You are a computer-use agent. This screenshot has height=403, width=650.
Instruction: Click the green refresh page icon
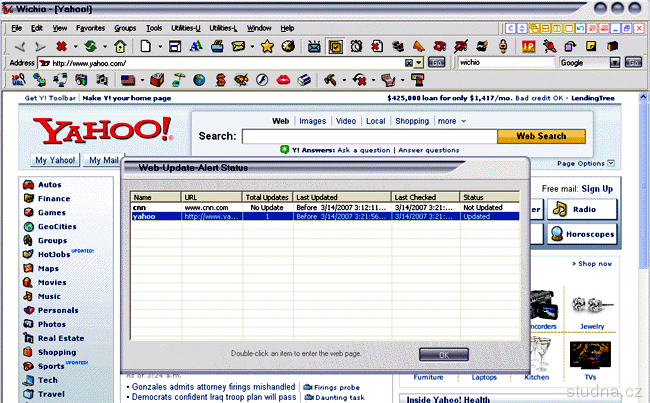[x=90, y=46]
